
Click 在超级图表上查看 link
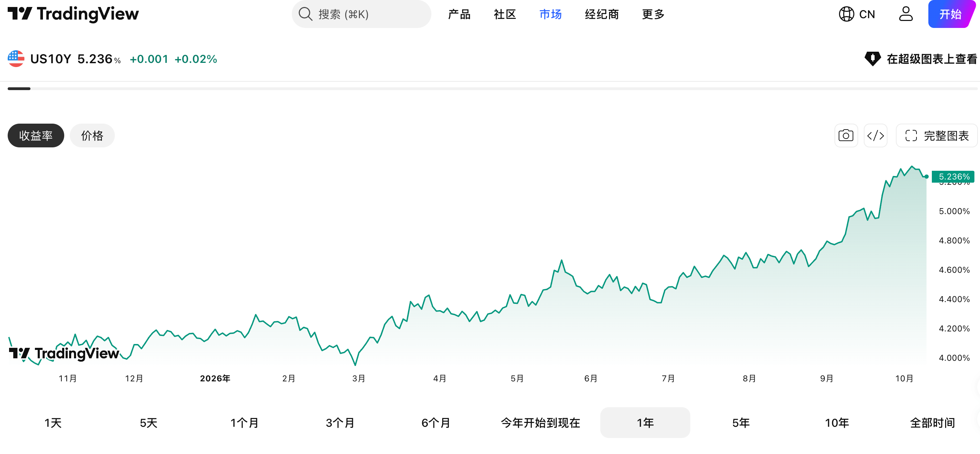point(920,59)
